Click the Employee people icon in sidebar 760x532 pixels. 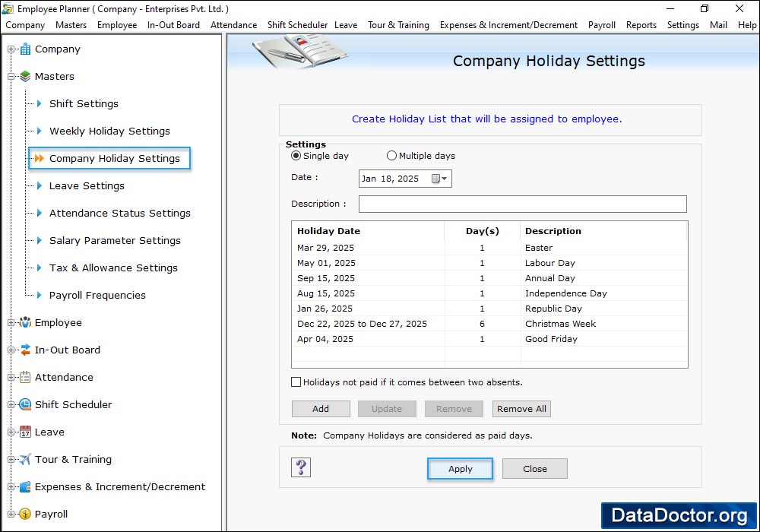point(25,322)
